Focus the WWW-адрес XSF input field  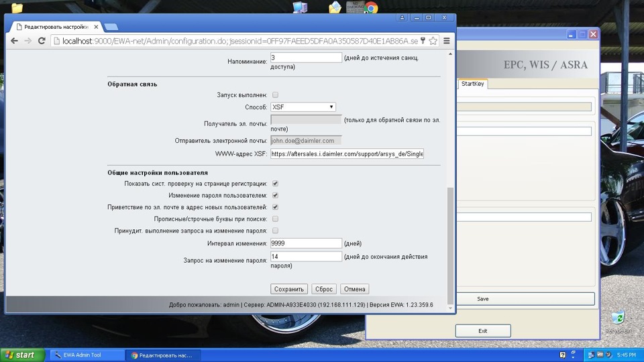point(347,154)
